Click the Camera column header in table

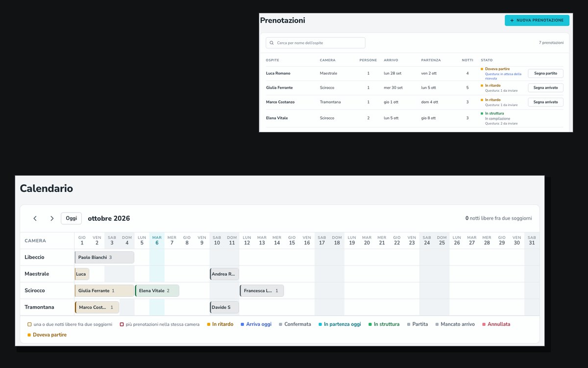click(327, 60)
